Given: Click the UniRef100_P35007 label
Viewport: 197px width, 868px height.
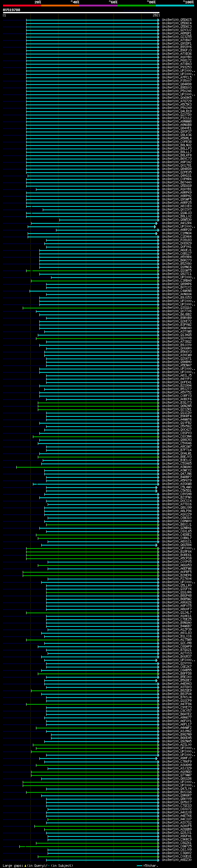Looking at the screenshot, I should pyautogui.click(x=177, y=81).
